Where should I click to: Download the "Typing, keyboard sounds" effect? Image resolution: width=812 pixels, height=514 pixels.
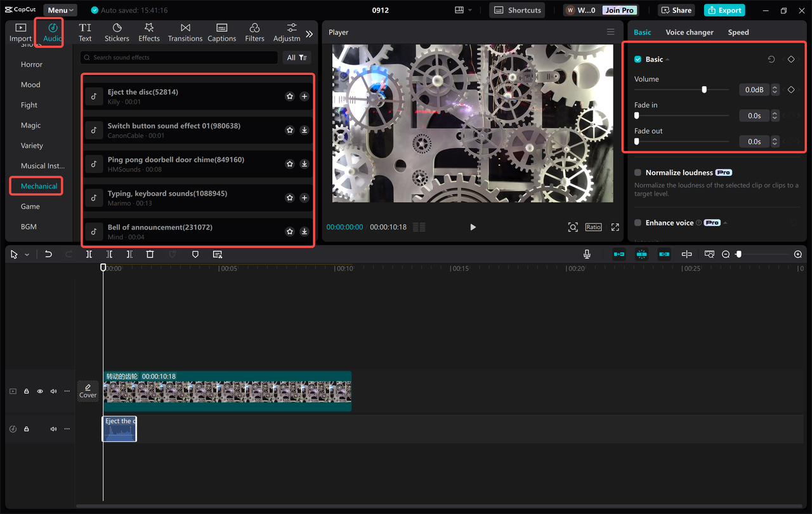[304, 197]
